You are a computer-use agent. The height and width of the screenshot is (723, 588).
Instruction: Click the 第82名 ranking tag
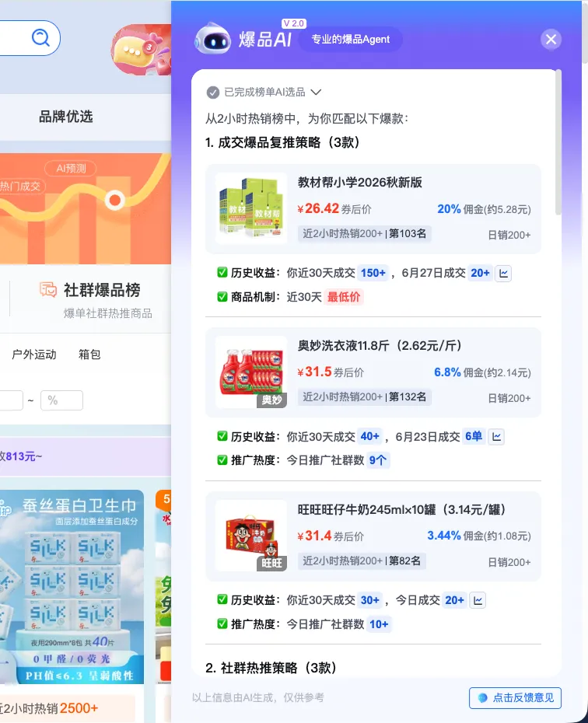tap(405, 561)
